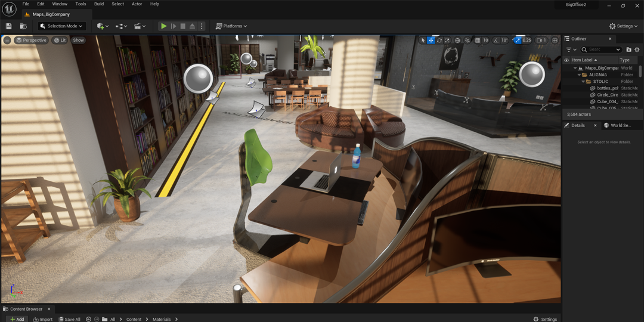Open the Platforms dropdown

click(231, 26)
